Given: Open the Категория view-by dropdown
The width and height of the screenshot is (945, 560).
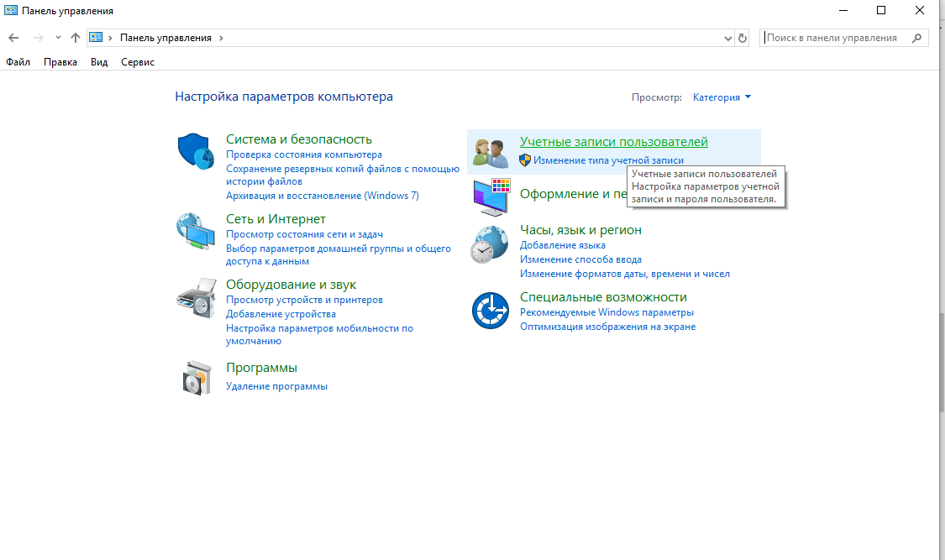Looking at the screenshot, I should click(x=722, y=97).
